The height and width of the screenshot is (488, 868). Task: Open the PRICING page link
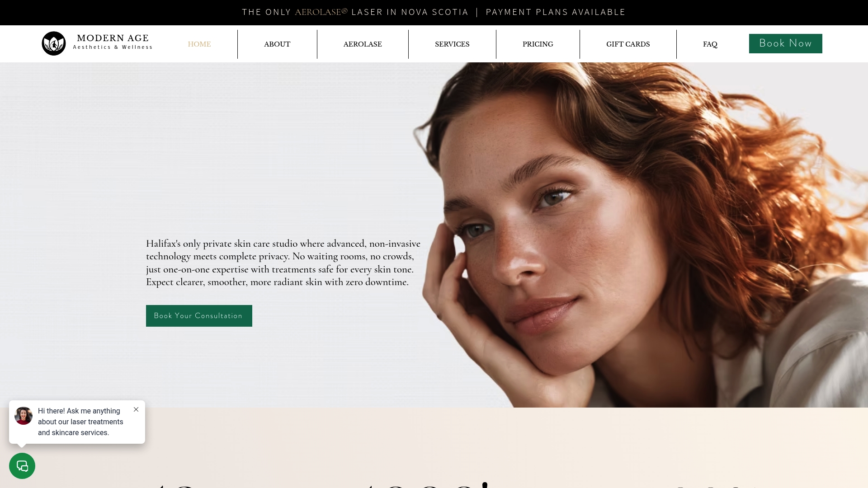click(538, 44)
